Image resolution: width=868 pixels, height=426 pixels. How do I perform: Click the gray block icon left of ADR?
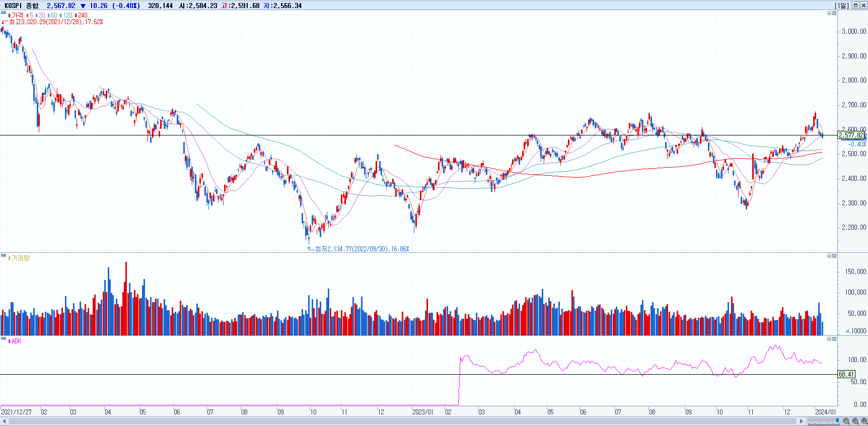click(x=4, y=338)
